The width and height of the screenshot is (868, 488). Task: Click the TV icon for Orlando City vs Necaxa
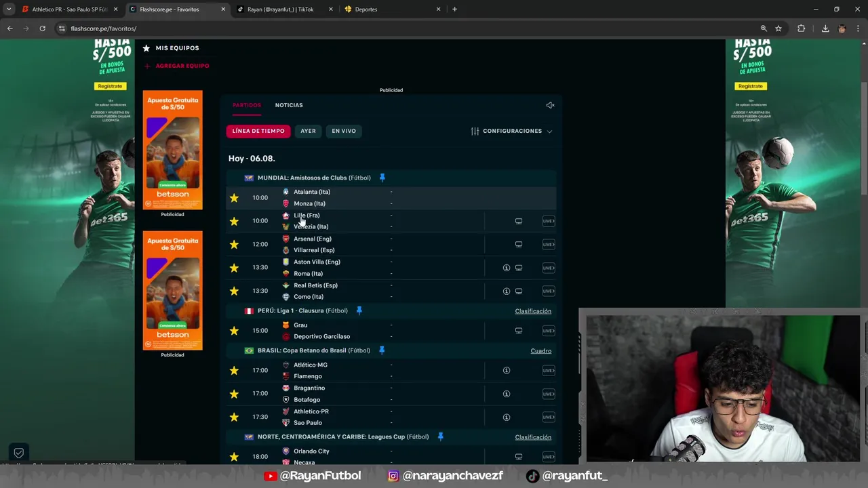(519, 457)
